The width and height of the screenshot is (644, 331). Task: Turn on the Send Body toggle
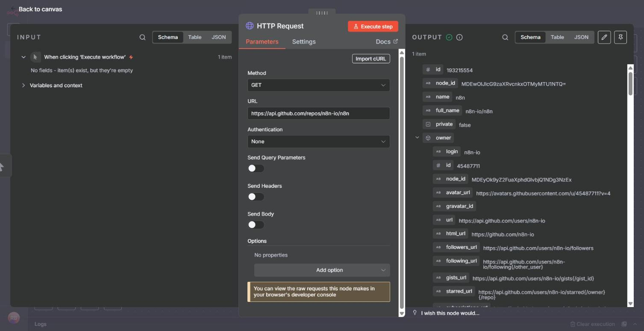point(256,225)
